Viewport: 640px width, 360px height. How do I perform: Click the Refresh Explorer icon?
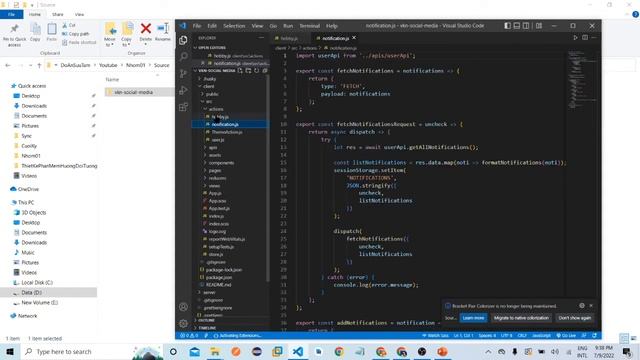[x=256, y=71]
